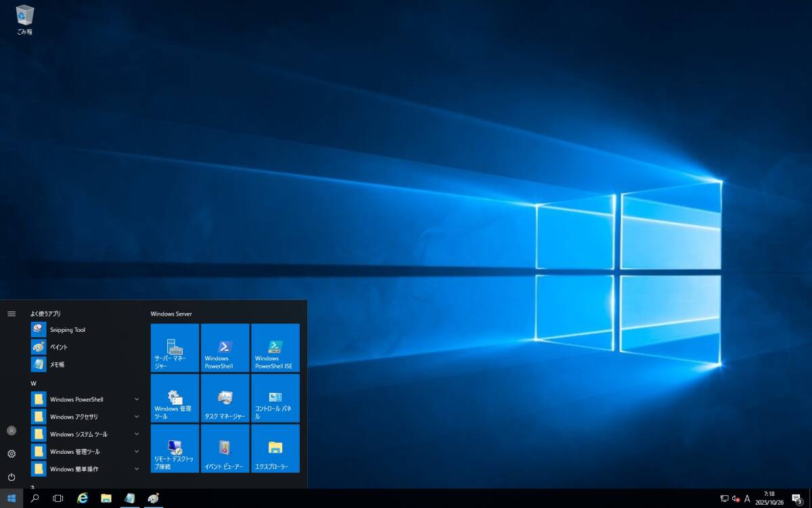Screen dimensions: 812x508
Task: Launch Internet Explorer from the taskbar
Action: pyautogui.click(x=83, y=499)
